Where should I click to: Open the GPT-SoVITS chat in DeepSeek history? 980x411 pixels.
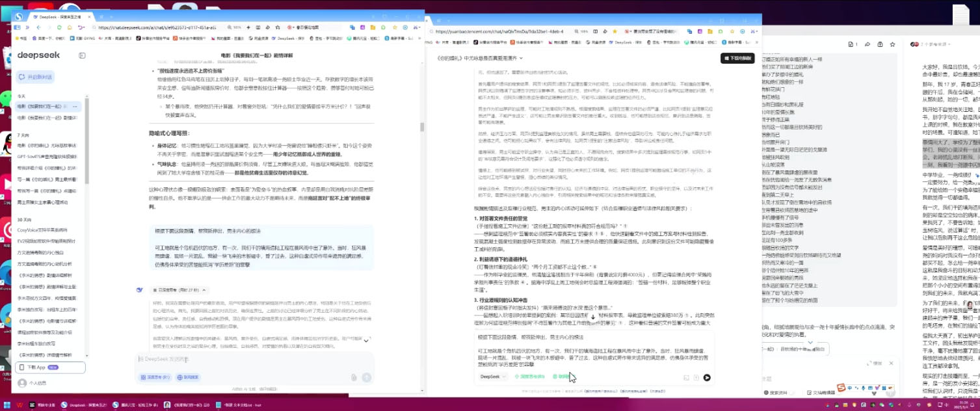tap(48, 157)
